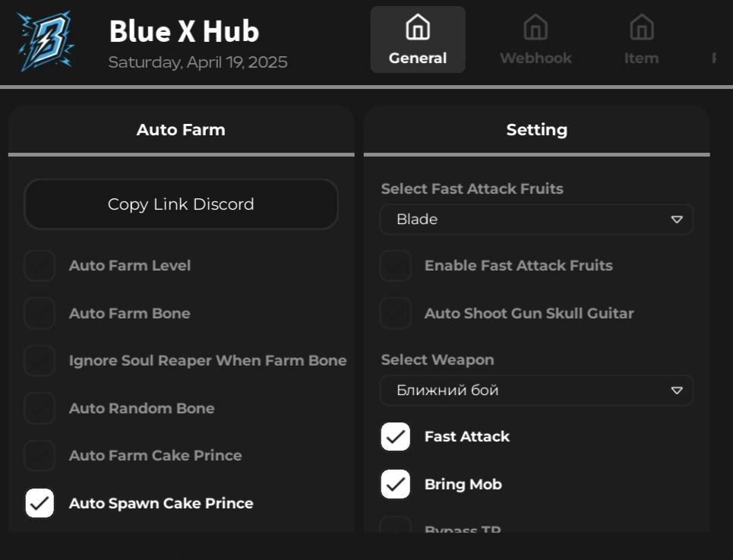Enable Auto Farm Level checkbox
This screenshot has width=733, height=560.
coord(39,266)
